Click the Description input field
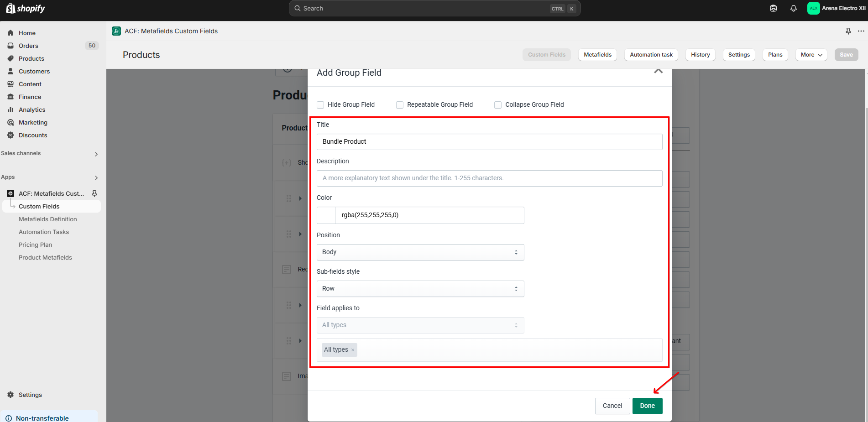Screen dimensions: 868x422 click(489, 178)
